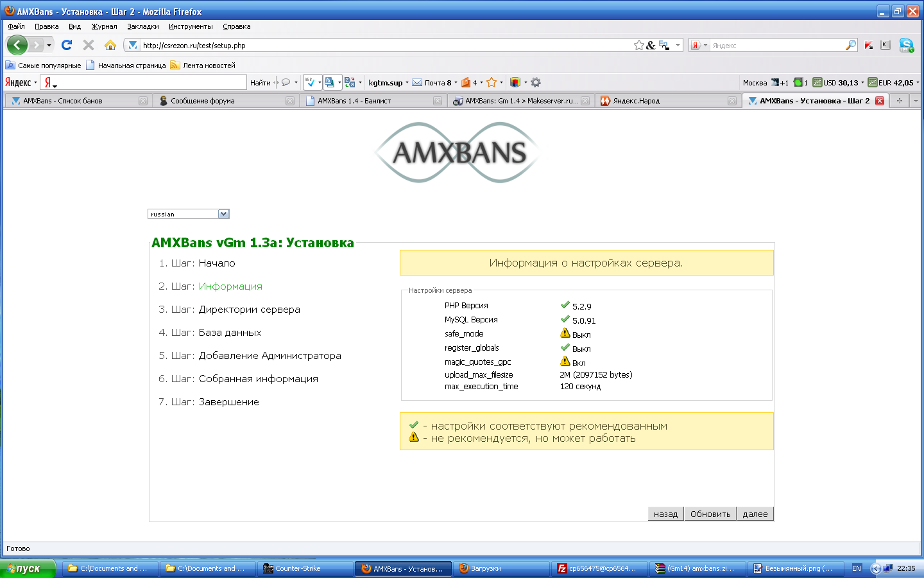
Task: Open the Инструменты menu
Action: (191, 26)
